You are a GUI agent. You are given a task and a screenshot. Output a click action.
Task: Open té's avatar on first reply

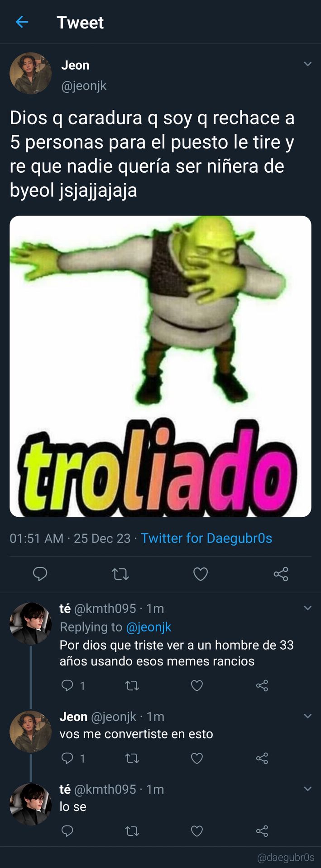point(30,623)
